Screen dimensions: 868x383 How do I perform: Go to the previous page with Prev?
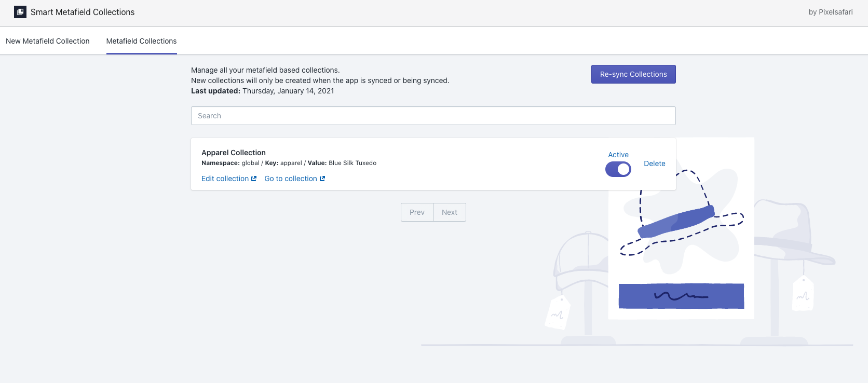[x=417, y=212]
